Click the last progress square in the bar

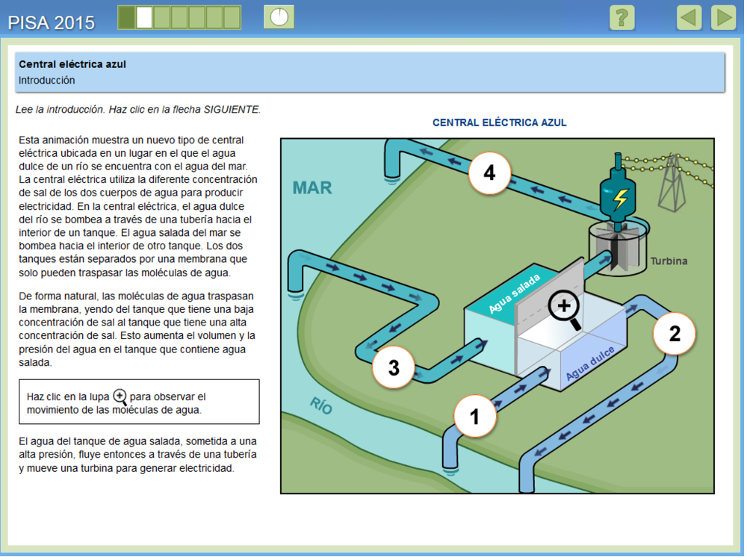click(232, 17)
